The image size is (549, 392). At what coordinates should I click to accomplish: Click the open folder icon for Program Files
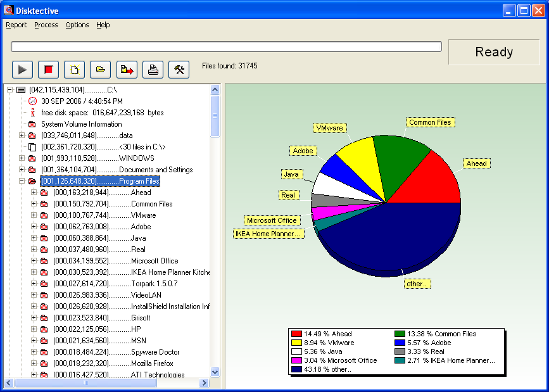pos(32,181)
